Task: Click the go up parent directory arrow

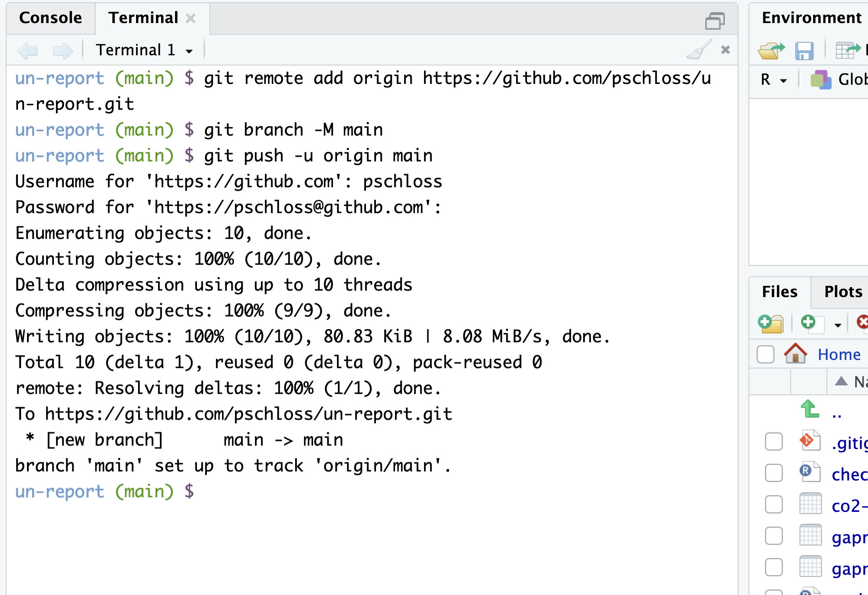Action: (810, 409)
